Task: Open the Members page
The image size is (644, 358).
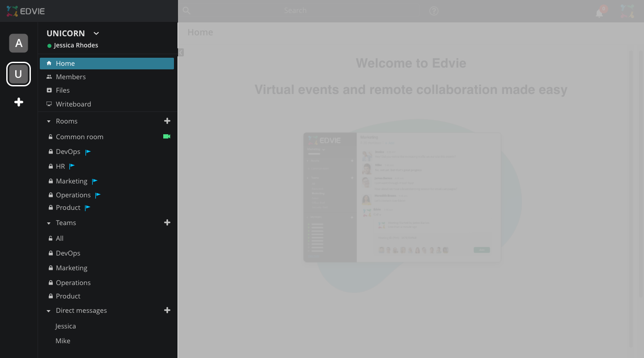Action: [71, 77]
